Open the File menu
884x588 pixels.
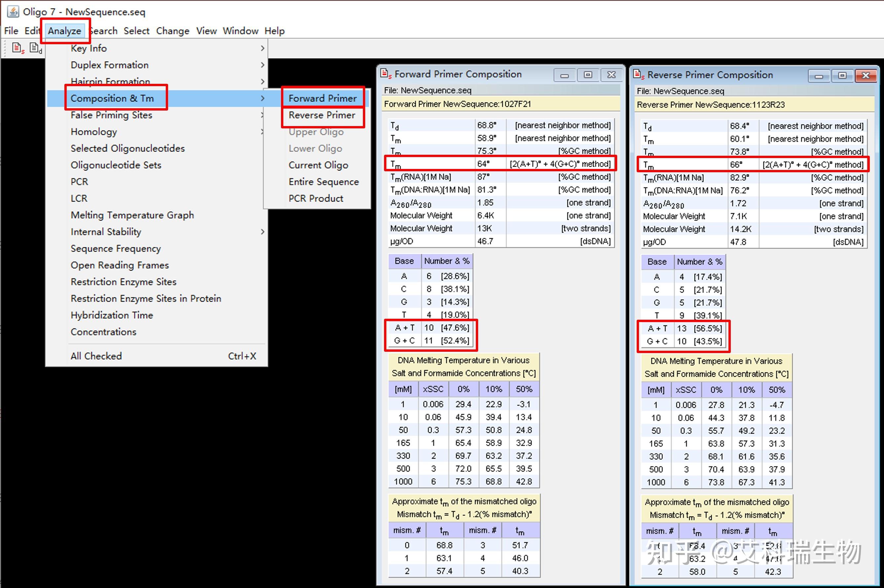tap(11, 31)
